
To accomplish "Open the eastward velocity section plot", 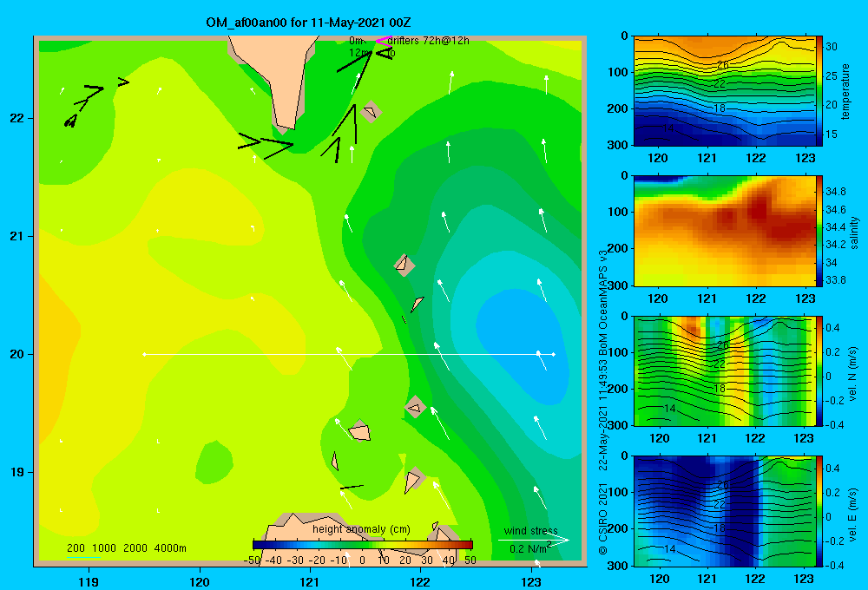I will [724, 511].
